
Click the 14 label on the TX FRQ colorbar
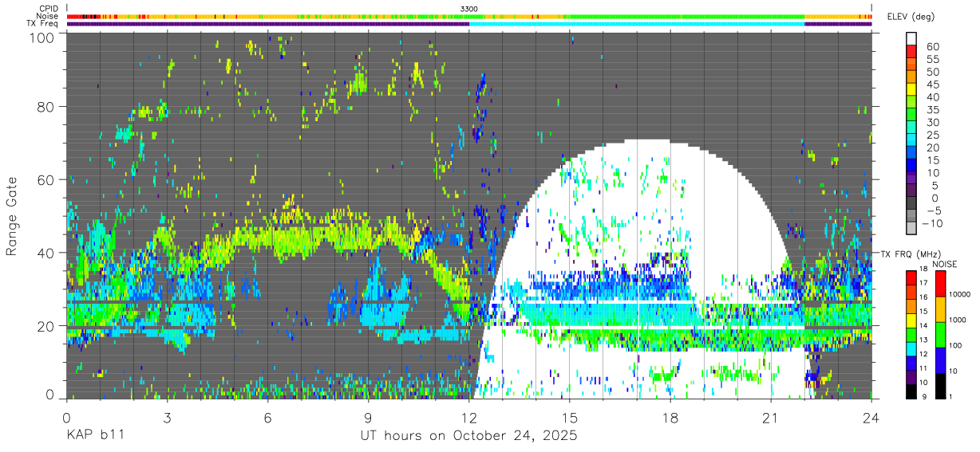(x=923, y=325)
